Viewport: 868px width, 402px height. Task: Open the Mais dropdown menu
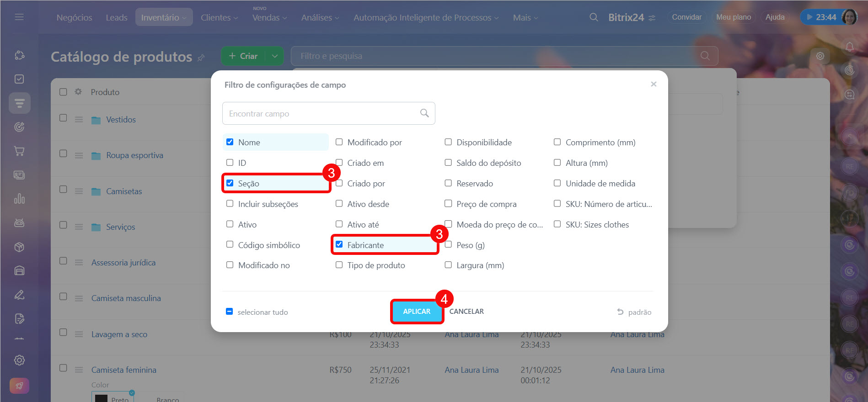tap(525, 17)
